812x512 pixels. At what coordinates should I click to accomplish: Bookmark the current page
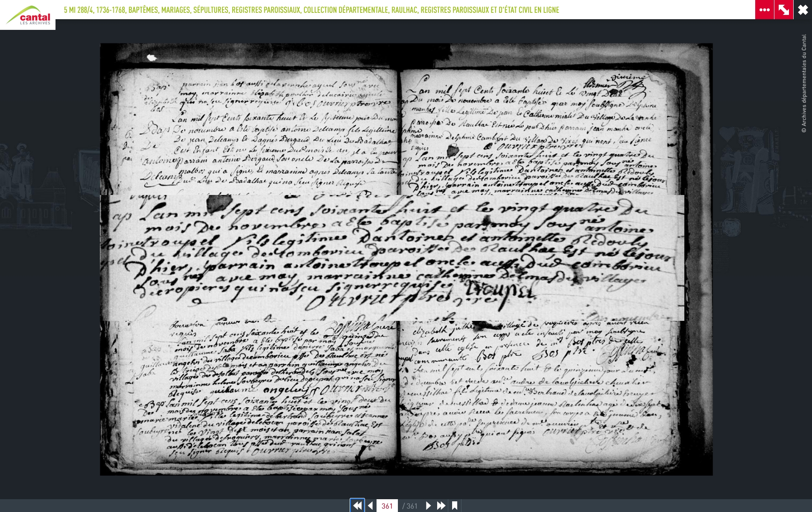pos(455,506)
